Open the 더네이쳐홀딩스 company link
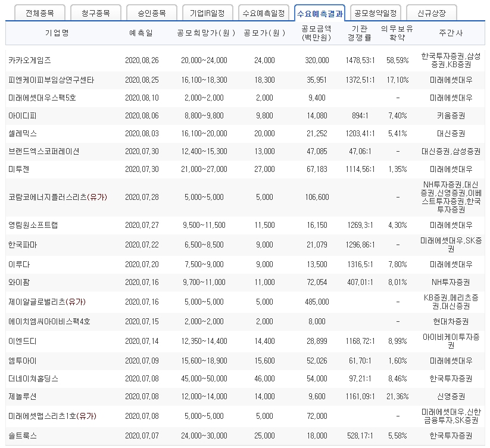 tap(33, 379)
